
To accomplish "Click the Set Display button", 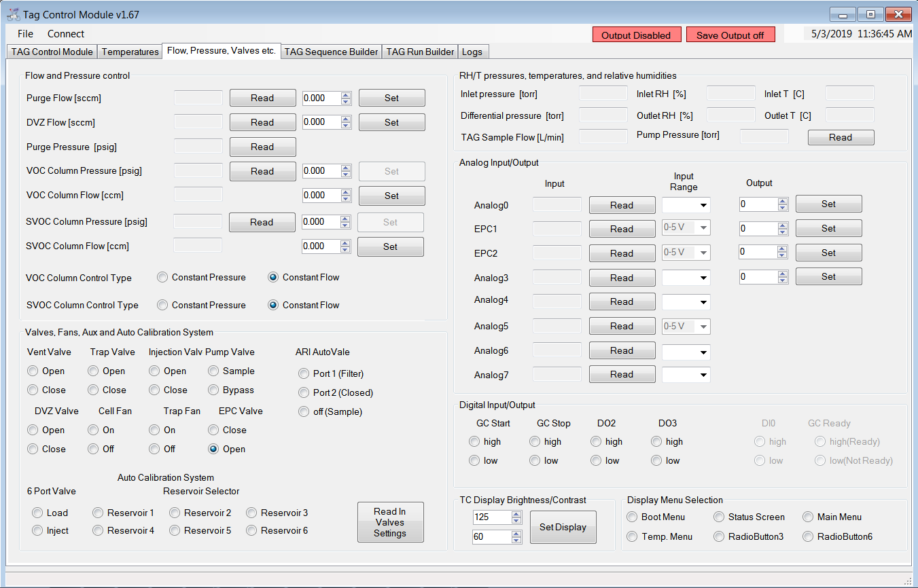I will click(x=563, y=527).
